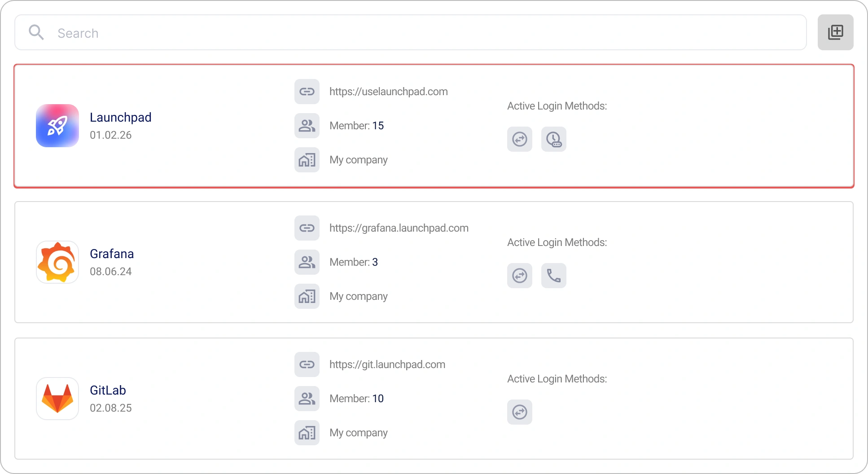Click the Launchpad application title
868x474 pixels.
tap(120, 117)
